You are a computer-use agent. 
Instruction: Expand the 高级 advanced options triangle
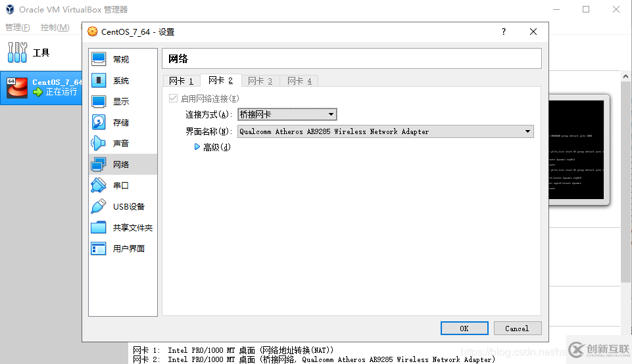[x=197, y=147]
